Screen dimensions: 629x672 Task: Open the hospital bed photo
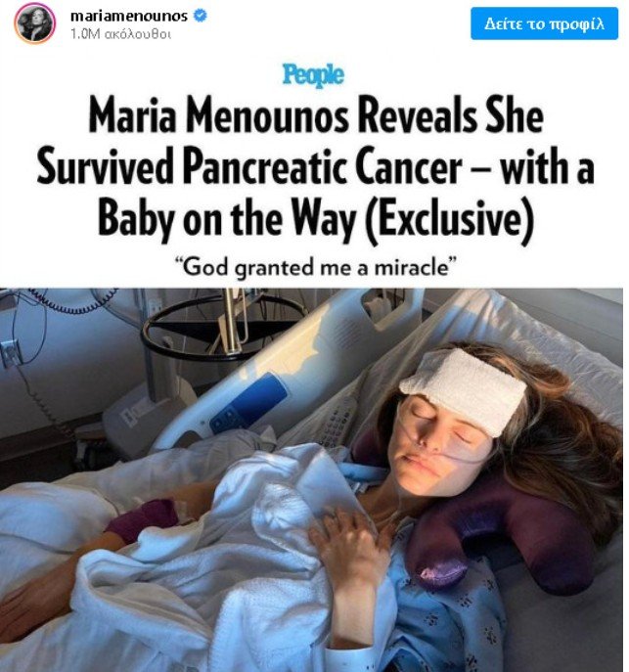[311, 479]
